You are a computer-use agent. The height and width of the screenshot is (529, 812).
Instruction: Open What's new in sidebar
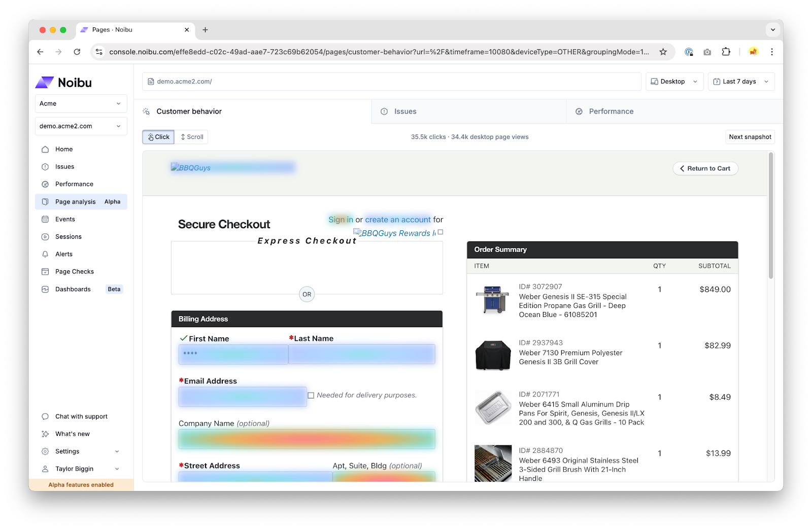click(81, 434)
